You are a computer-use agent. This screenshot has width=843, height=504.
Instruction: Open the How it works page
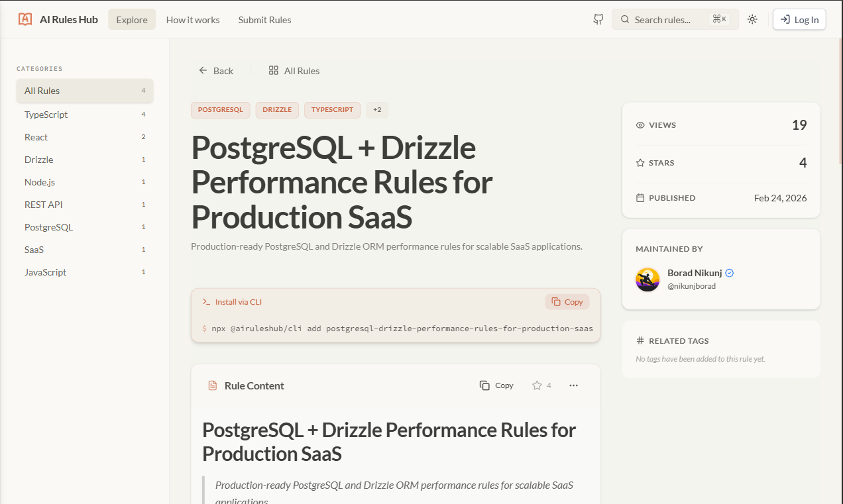[x=192, y=19]
